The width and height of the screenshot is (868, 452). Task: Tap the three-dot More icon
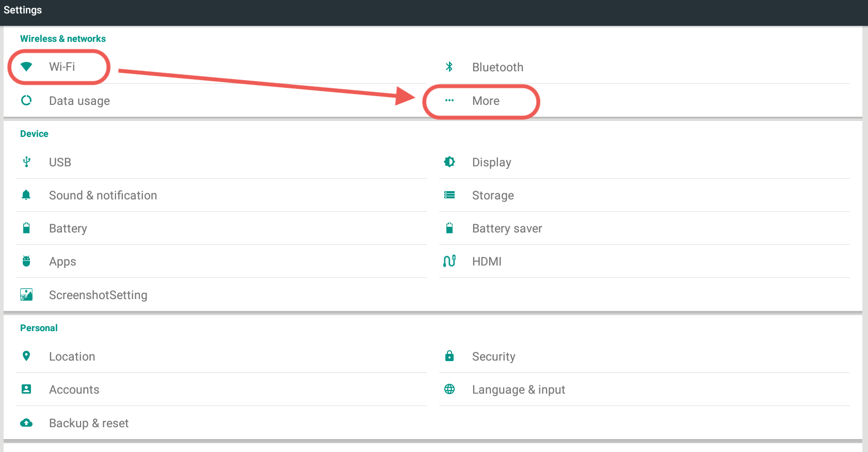click(449, 100)
